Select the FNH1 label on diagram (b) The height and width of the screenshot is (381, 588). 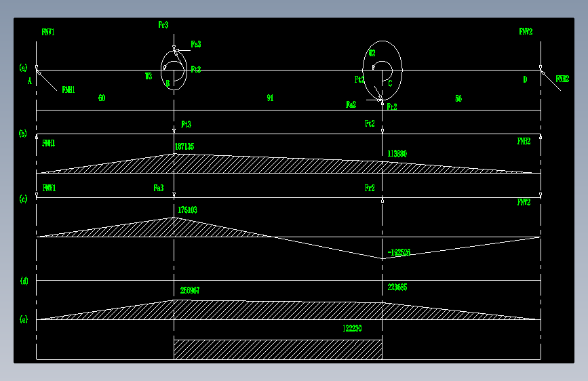[48, 143]
